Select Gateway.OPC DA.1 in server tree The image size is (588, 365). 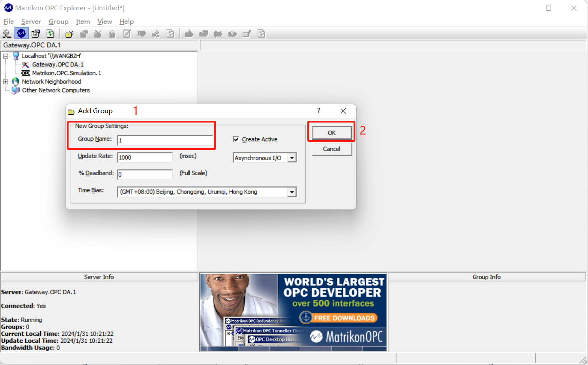click(58, 64)
